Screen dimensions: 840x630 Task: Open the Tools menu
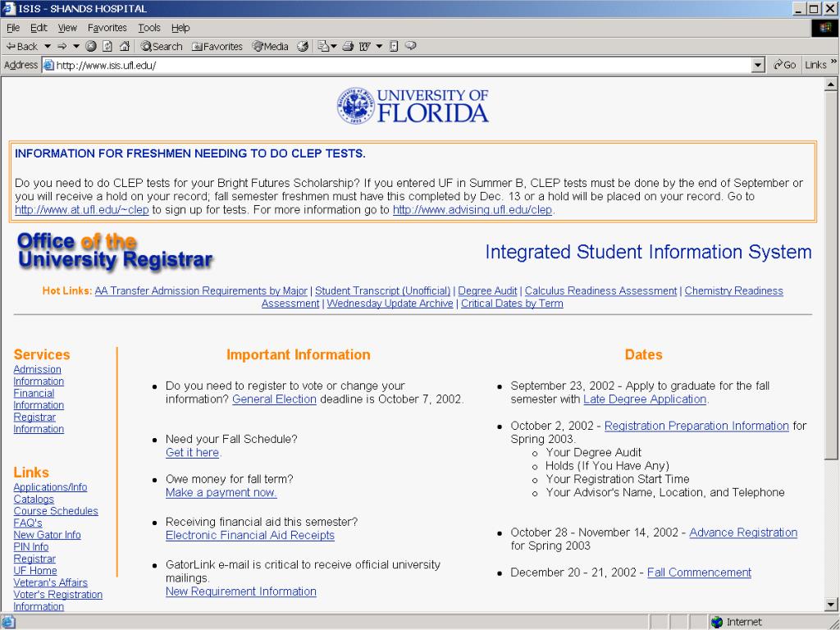149,28
